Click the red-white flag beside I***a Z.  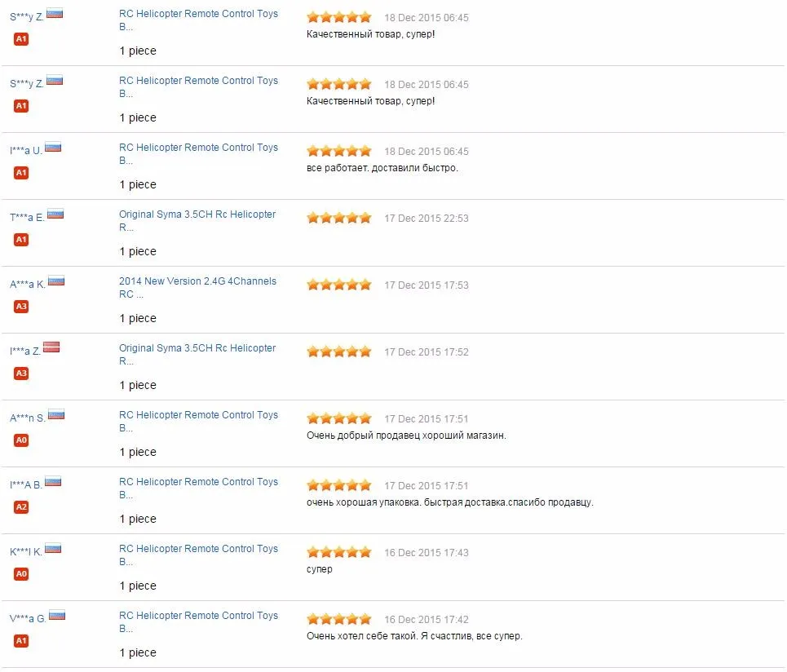click(x=51, y=347)
